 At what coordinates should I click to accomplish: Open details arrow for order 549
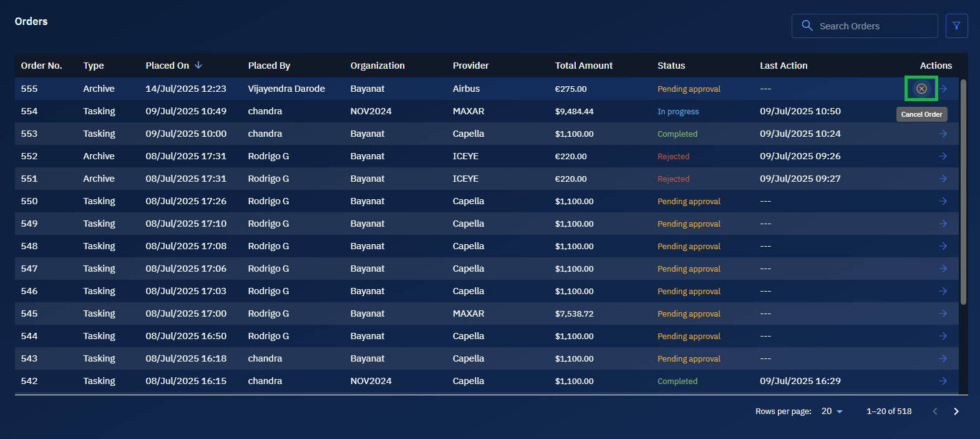point(943,224)
